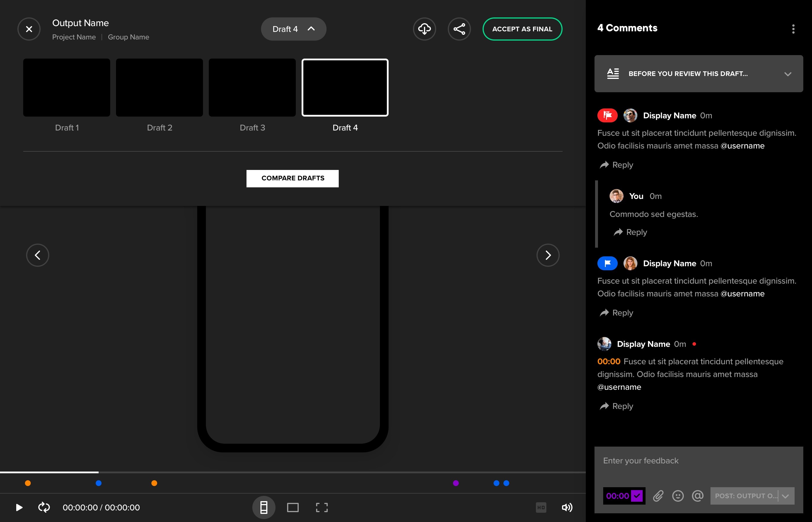The image size is (812, 522).
Task: Click Accept As Final button
Action: 522,29
